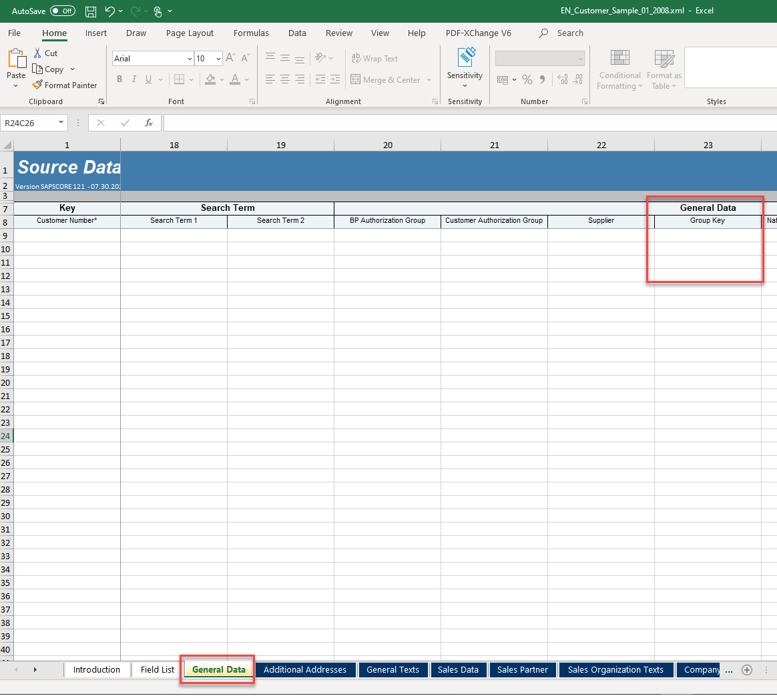
Task: Click the Insert Function fx icon
Action: click(x=149, y=123)
